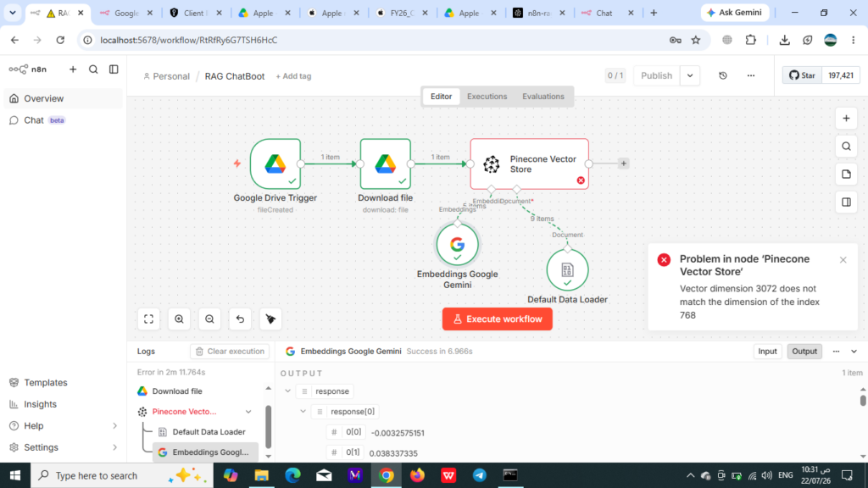868x488 pixels.
Task: Click the Execute workflow button
Action: coord(497,319)
